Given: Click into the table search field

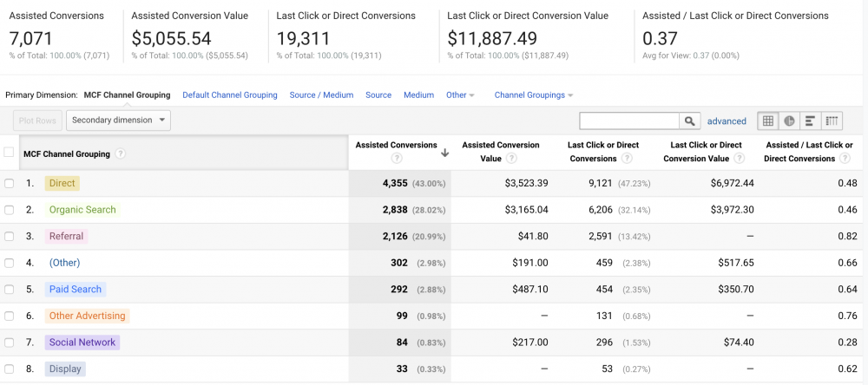Looking at the screenshot, I should [x=629, y=121].
